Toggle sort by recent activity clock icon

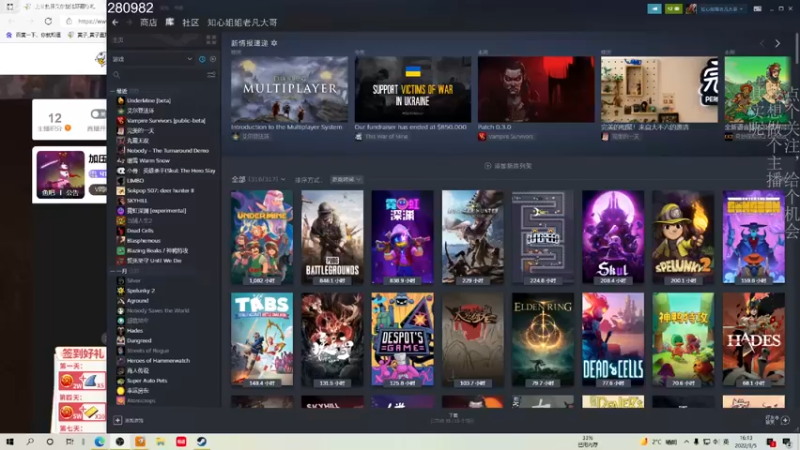(202, 59)
